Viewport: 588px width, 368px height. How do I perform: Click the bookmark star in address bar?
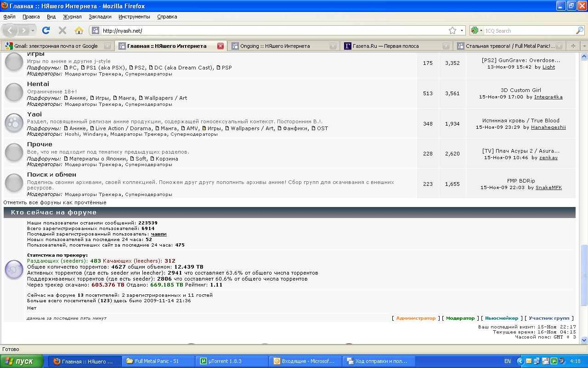click(x=452, y=30)
